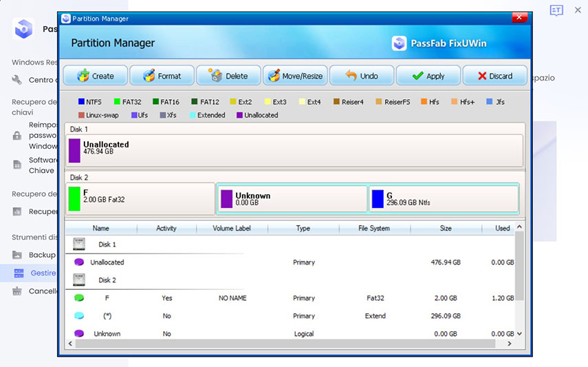Apply pending partition changes
Viewport: 588px width, 367px height.
(428, 76)
